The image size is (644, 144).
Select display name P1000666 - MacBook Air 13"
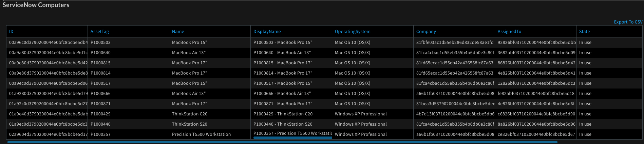click(282, 94)
